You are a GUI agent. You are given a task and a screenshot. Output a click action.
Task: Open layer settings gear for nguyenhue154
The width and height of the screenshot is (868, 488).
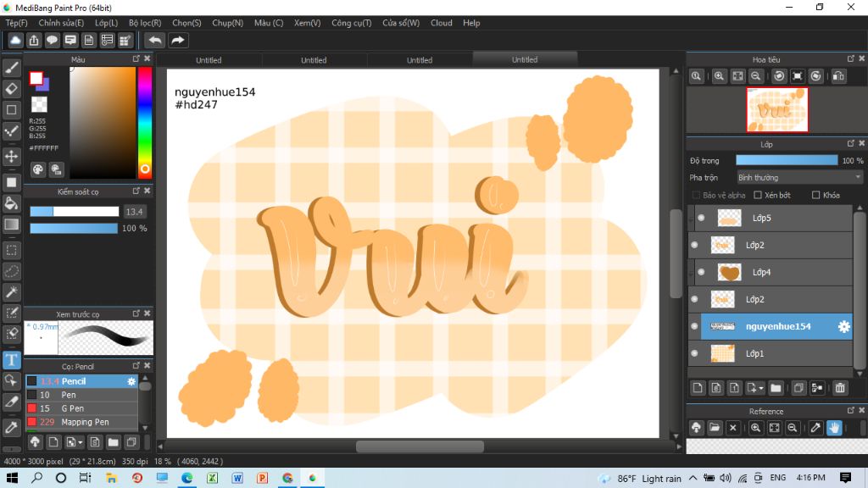pos(843,326)
